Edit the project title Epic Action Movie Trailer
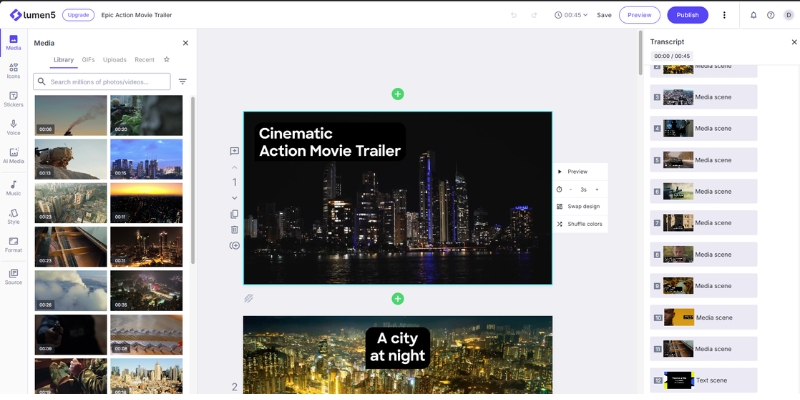Image resolution: width=800 pixels, height=400 pixels. click(x=137, y=15)
